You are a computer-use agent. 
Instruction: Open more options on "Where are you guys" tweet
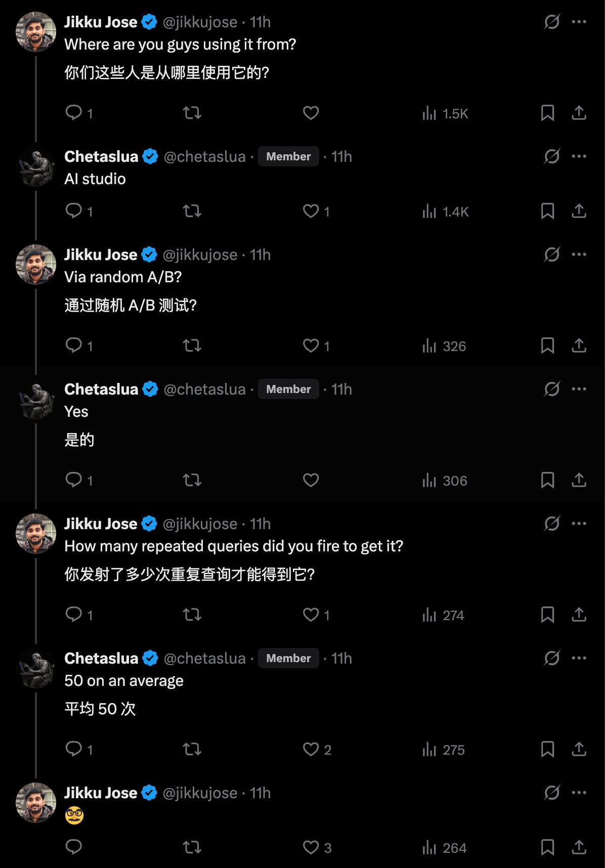tap(579, 22)
